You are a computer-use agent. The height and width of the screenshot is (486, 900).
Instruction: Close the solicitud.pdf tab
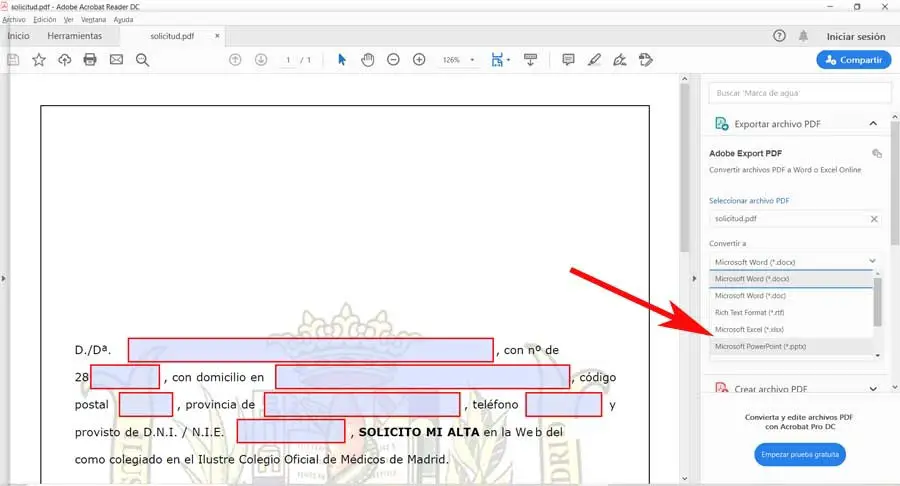tap(217, 36)
